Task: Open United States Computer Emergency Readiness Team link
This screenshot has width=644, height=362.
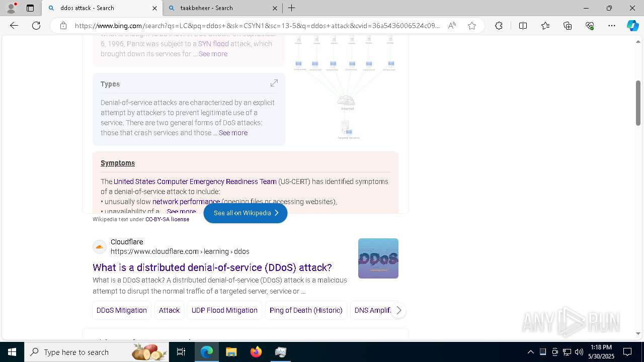Action: coord(195,182)
